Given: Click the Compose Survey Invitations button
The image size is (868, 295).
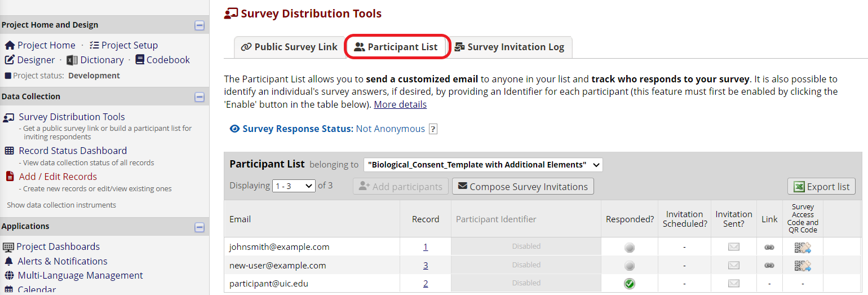Looking at the screenshot, I should point(522,187).
